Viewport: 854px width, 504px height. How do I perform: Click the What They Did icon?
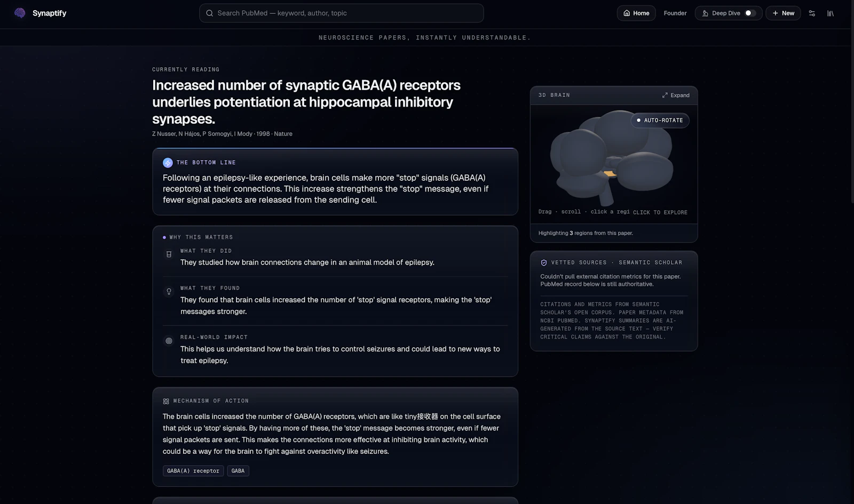coord(169,254)
